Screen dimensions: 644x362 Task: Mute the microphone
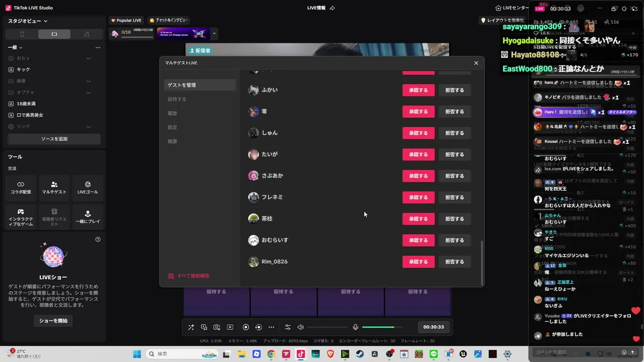pyautogui.click(x=356, y=327)
